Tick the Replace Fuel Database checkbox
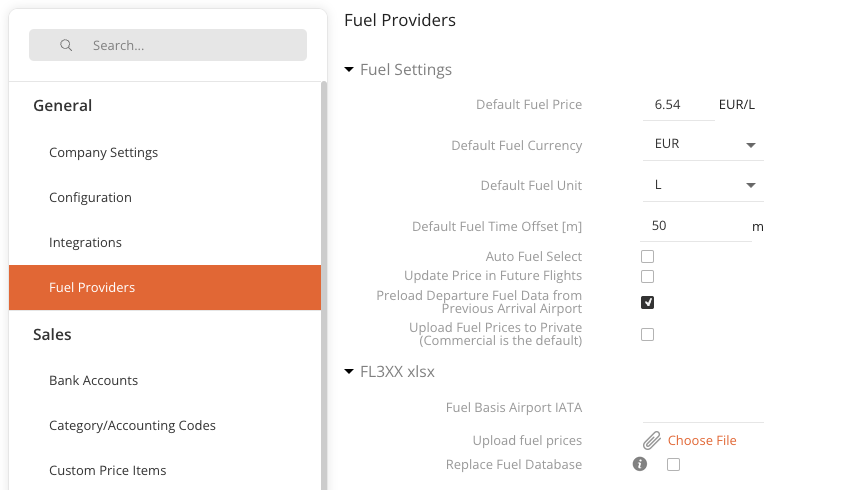Image resolution: width=851 pixels, height=490 pixels. pos(674,464)
